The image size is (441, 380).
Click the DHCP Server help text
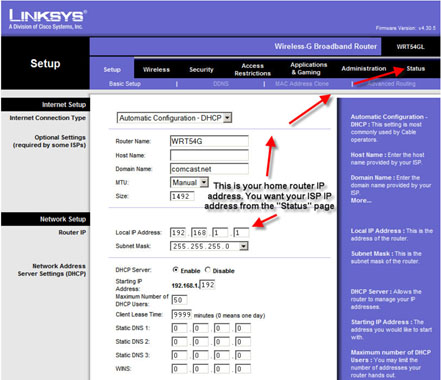[386, 299]
